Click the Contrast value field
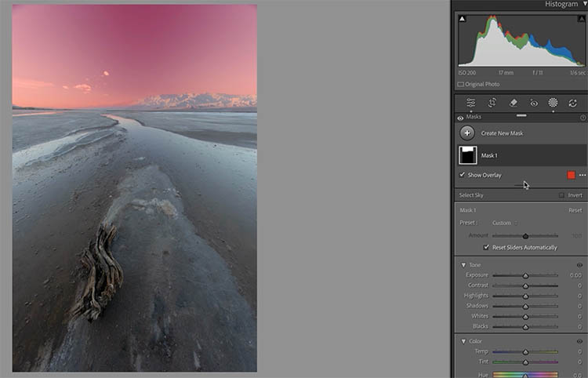 579,285
